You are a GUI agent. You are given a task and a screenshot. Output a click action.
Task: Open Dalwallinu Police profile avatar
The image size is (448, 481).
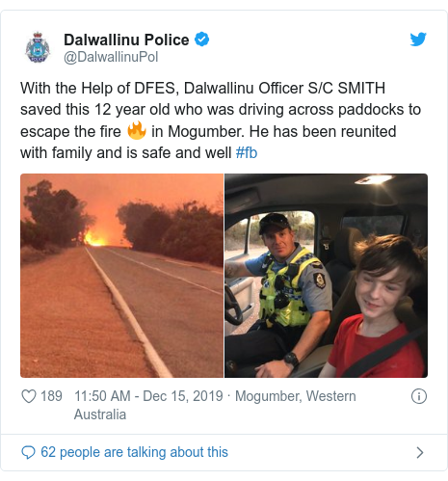coord(38,47)
